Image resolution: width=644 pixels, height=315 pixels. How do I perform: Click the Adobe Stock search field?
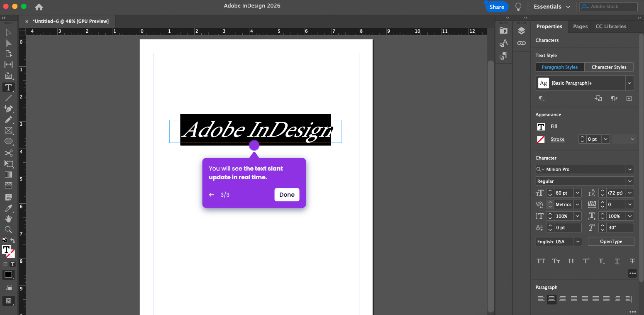[x=608, y=7]
